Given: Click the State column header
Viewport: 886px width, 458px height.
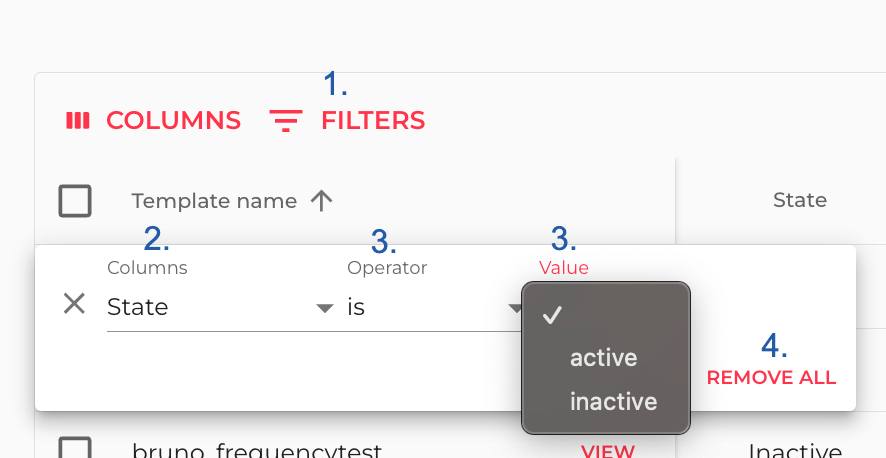Looking at the screenshot, I should pos(799,200).
